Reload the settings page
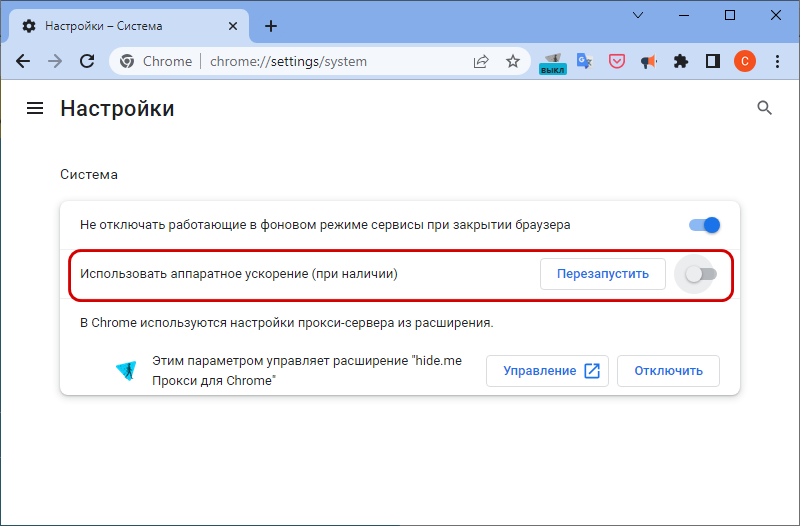 pos(87,61)
